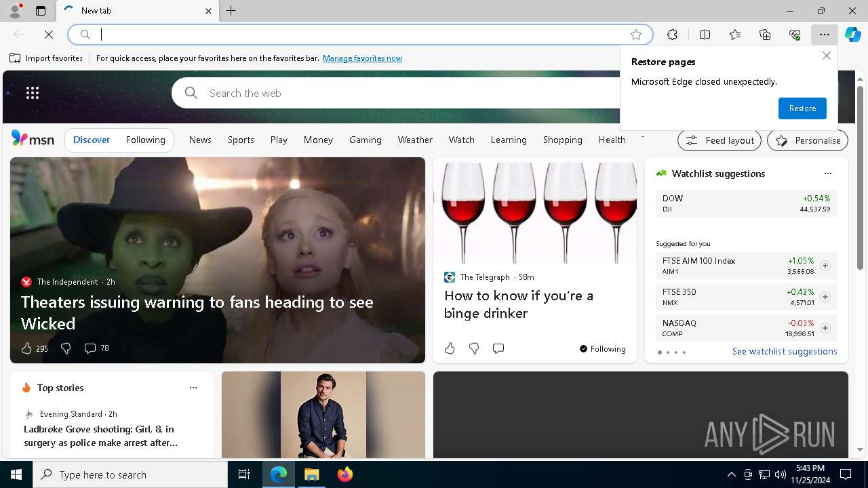Screen dimensions: 868x488
Task: Toggle split screen view
Action: pyautogui.click(x=705, y=35)
